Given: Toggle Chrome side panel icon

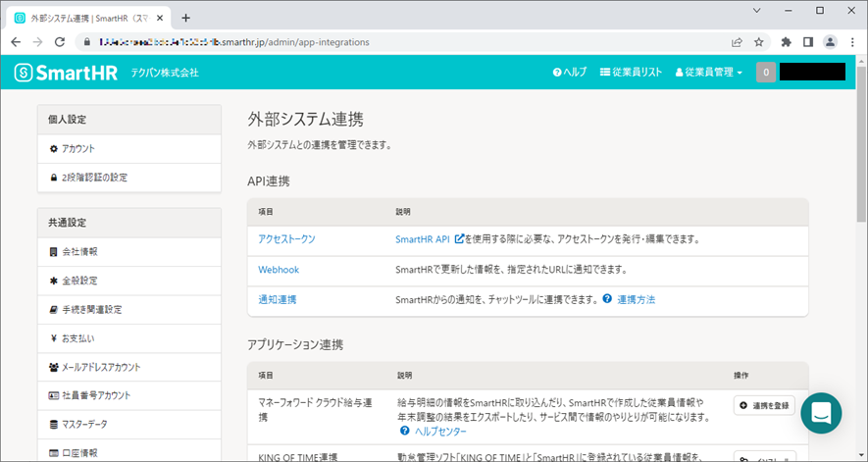Looking at the screenshot, I should click(808, 42).
